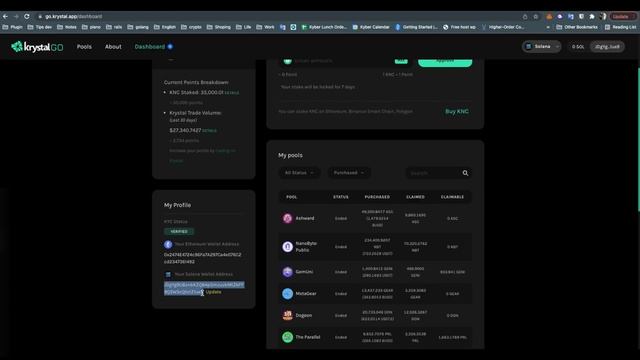Open the connected wallet address button

pos(607,47)
